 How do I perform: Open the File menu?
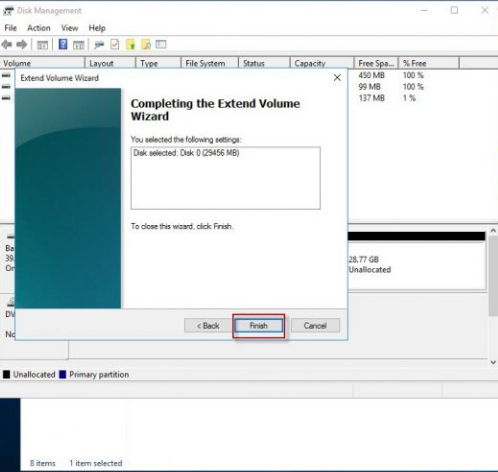[x=10, y=28]
